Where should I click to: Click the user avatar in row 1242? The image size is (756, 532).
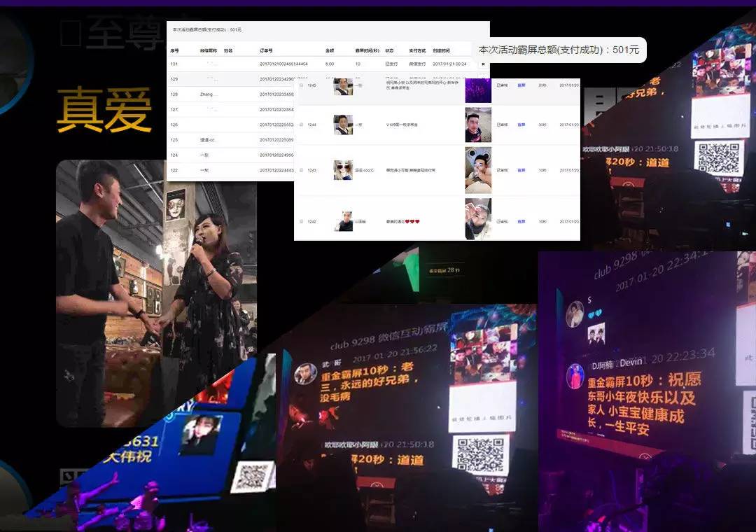point(343,221)
